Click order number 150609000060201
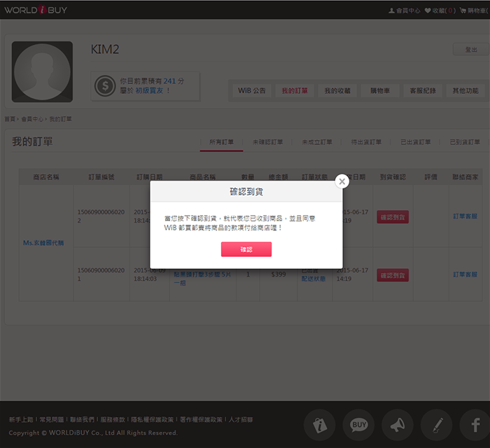490x448 pixels. 101,274
